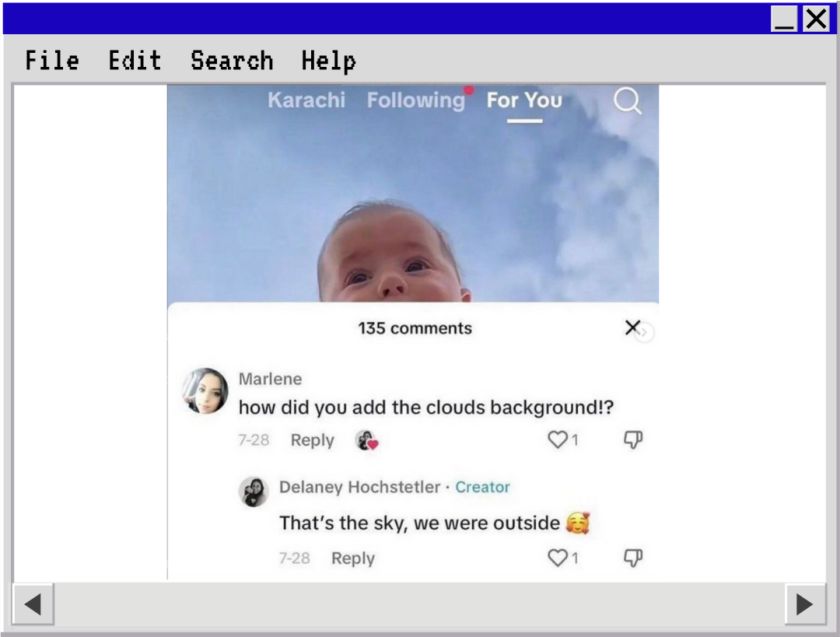Click the scroll left arrow button
The image size is (840, 637).
click(33, 604)
